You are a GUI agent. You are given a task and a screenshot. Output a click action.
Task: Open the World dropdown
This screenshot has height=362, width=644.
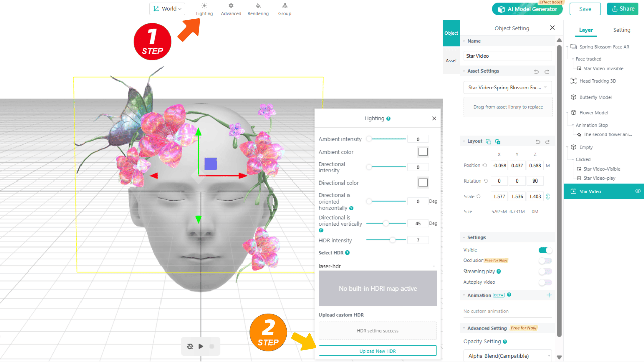[x=168, y=9]
